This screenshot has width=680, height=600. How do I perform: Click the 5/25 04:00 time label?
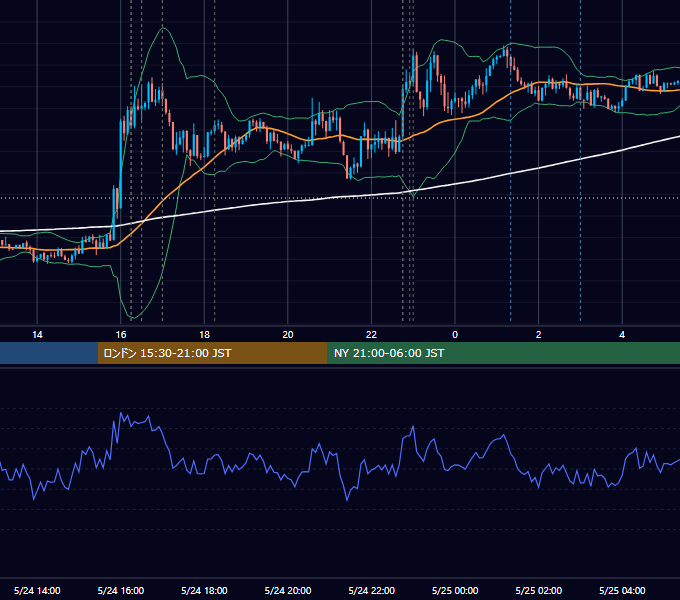[622, 590]
